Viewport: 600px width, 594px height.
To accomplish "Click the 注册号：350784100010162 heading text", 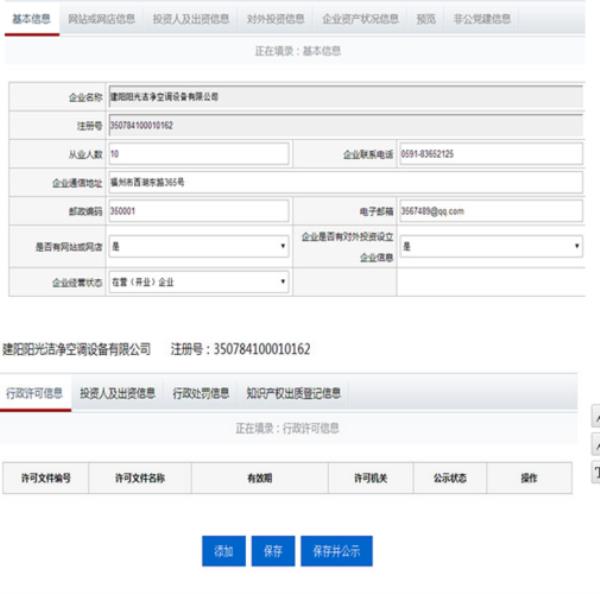I will tap(240, 349).
